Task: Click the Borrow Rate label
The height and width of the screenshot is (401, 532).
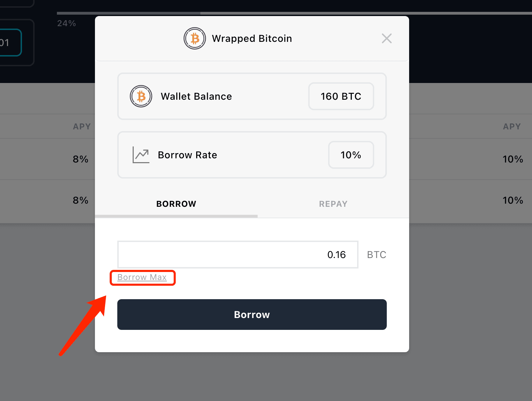Action: tap(187, 155)
